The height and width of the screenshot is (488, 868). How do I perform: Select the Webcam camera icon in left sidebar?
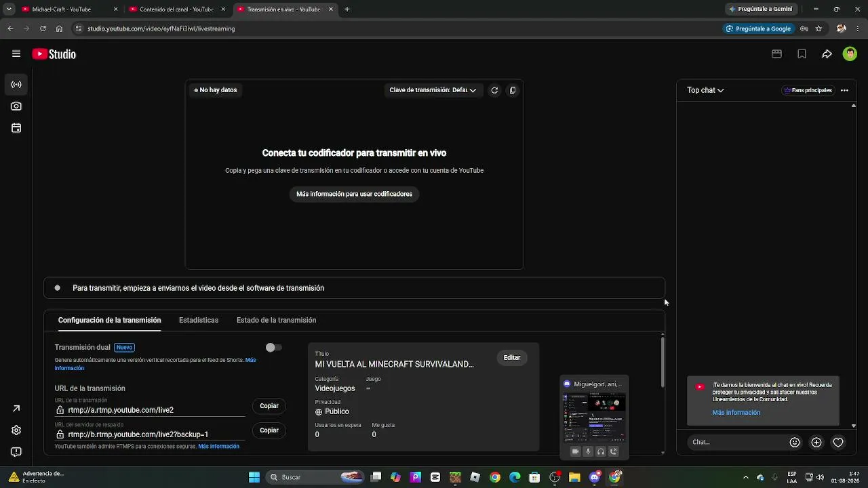(16, 106)
